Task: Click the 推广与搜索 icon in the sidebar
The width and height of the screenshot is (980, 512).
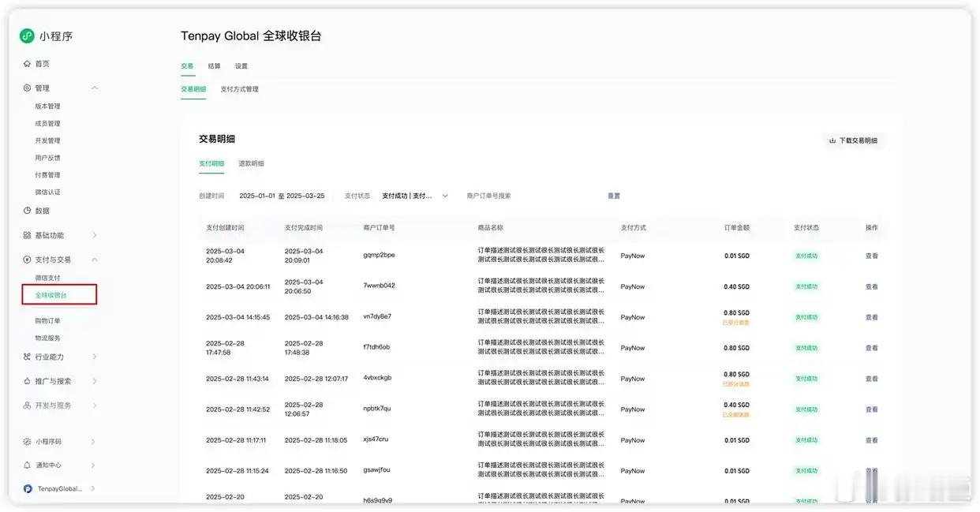Action: 28,381
